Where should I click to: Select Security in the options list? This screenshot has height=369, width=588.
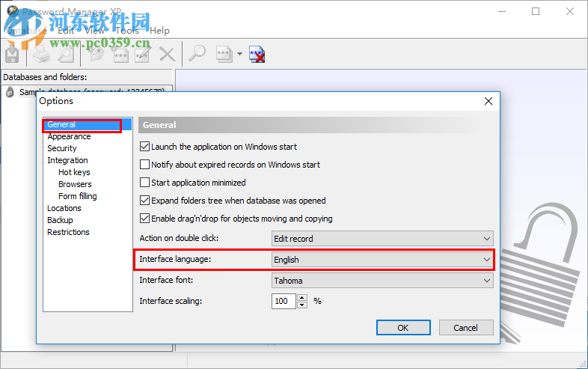[62, 148]
